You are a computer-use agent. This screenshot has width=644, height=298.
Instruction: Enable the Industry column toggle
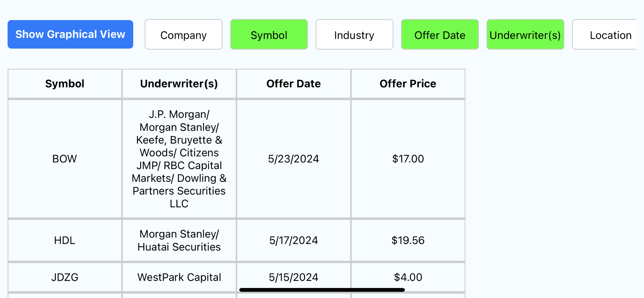coord(354,35)
